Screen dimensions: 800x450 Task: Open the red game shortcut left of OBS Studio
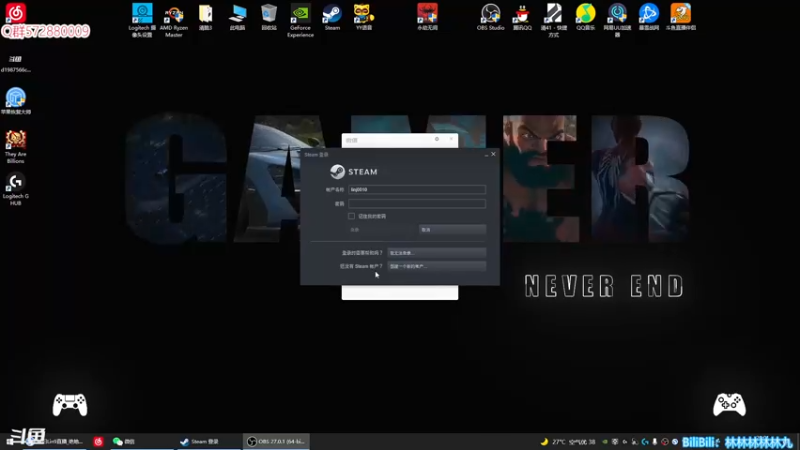[427, 17]
